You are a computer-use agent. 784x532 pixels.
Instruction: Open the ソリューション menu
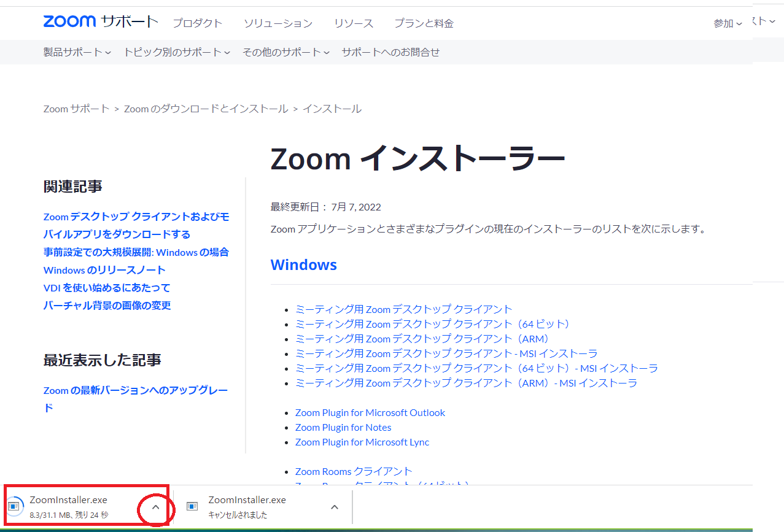coord(278,23)
